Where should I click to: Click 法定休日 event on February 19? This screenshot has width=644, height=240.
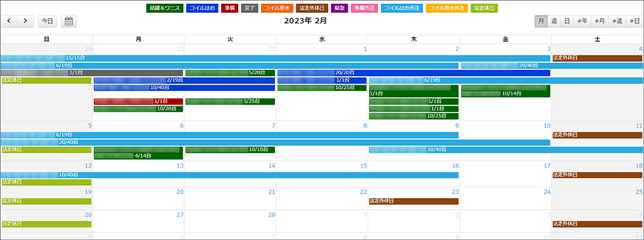46,201
